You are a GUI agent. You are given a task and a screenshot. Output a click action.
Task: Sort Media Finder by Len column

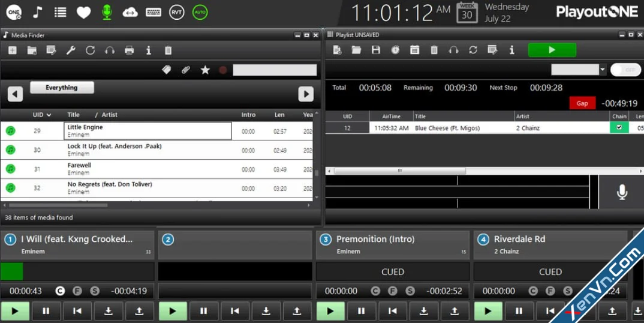(x=279, y=115)
